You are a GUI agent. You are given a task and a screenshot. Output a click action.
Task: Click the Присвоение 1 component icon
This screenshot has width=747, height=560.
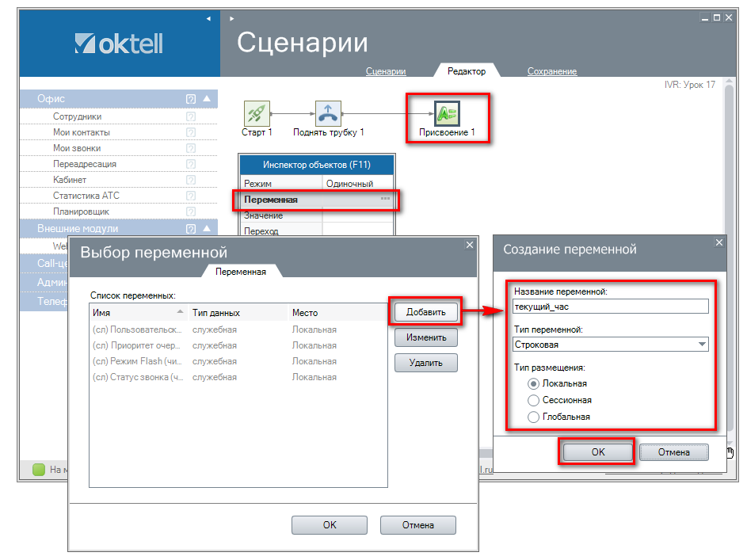(447, 112)
